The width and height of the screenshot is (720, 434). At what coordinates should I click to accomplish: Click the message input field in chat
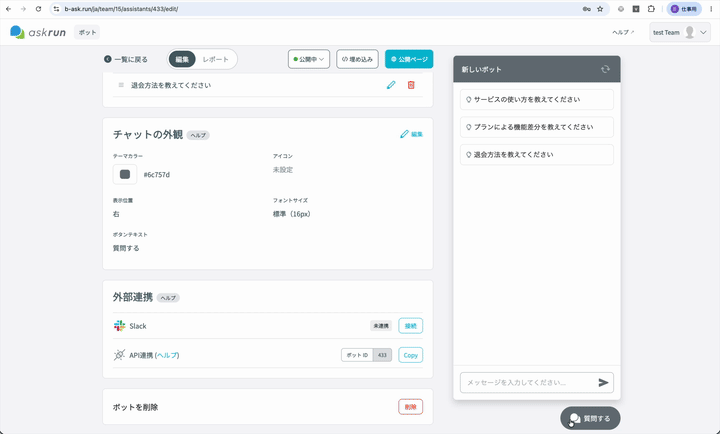pyautogui.click(x=528, y=383)
